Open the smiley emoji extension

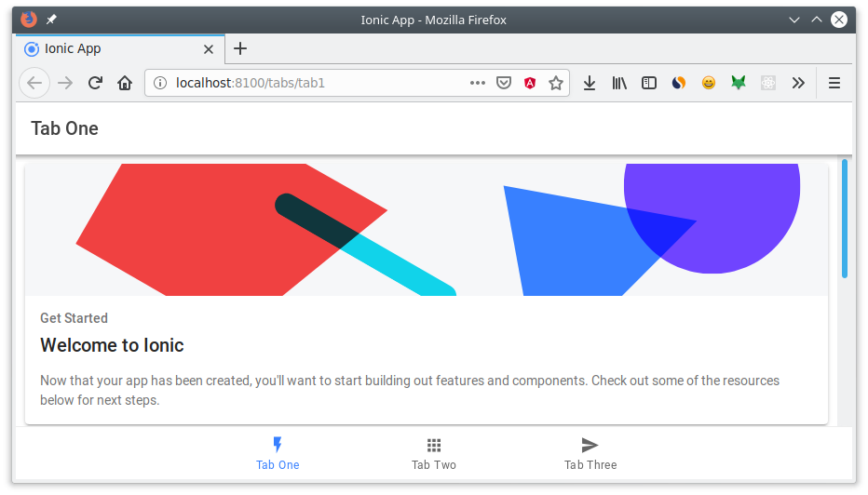pos(709,83)
